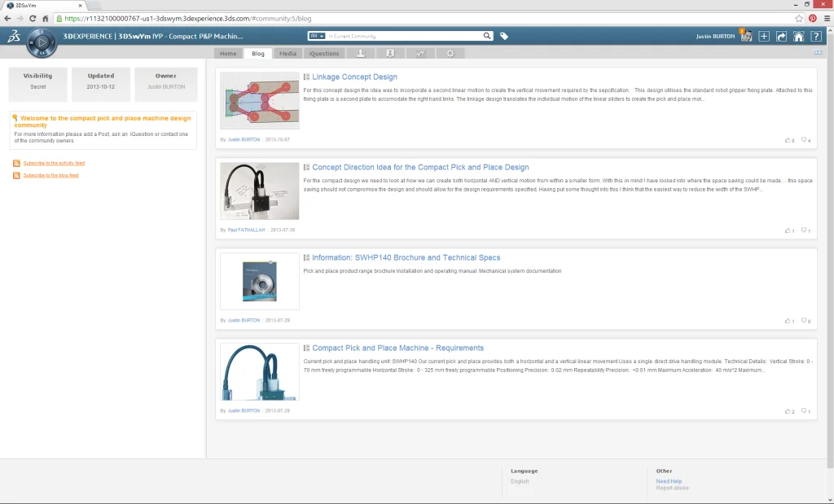This screenshot has width=834, height=504.
Task: Click the browser back arrow
Action: point(7,18)
